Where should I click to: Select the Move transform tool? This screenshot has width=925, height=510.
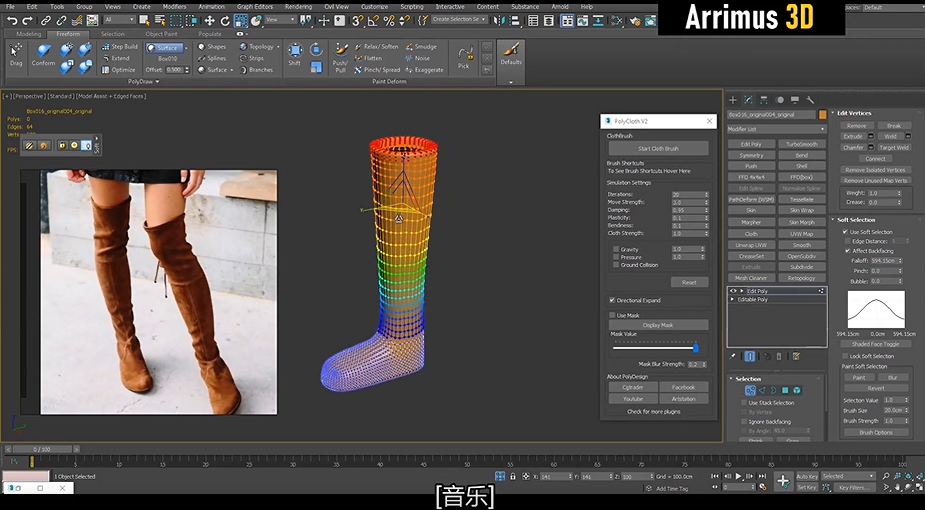(209, 21)
